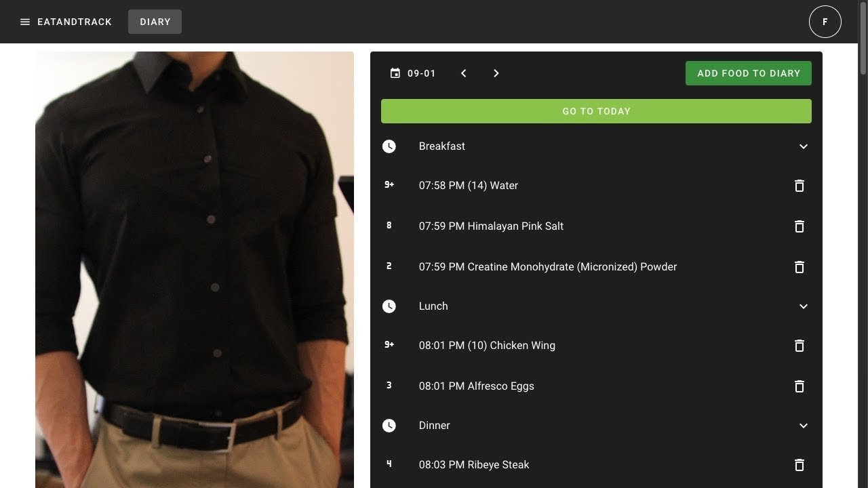Open the Diary tab

(155, 22)
